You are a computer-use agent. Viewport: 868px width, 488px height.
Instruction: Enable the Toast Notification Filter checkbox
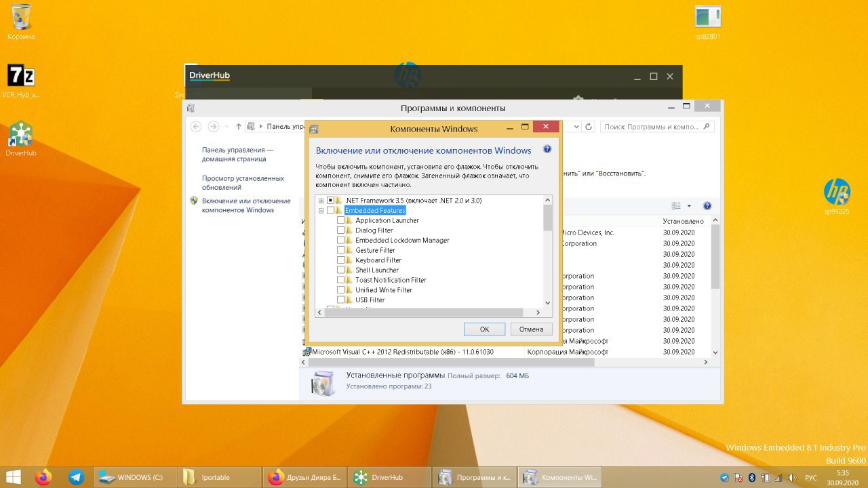340,280
